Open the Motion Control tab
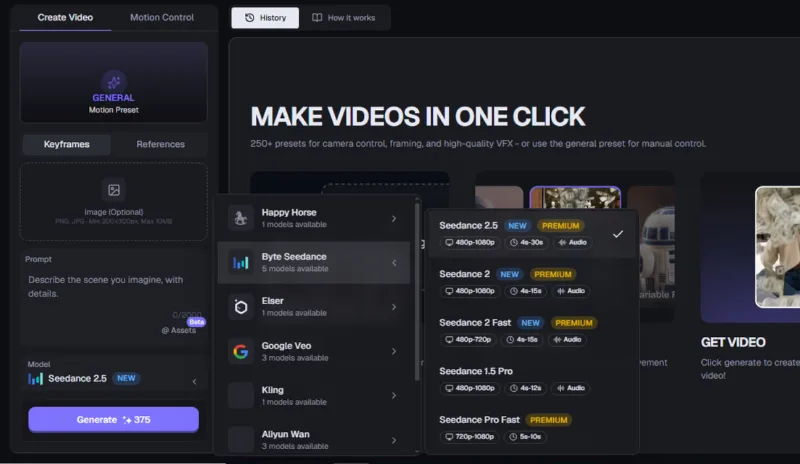This screenshot has height=464, width=800. click(x=162, y=17)
